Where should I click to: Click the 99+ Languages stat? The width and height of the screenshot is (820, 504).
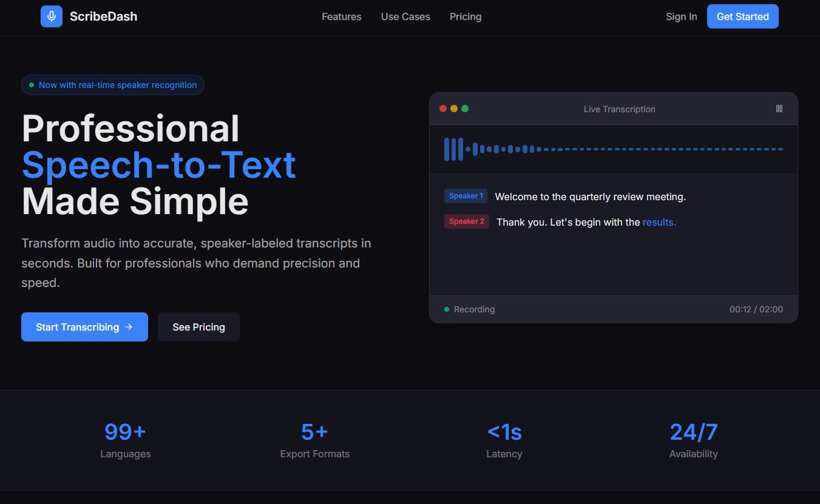click(126, 440)
